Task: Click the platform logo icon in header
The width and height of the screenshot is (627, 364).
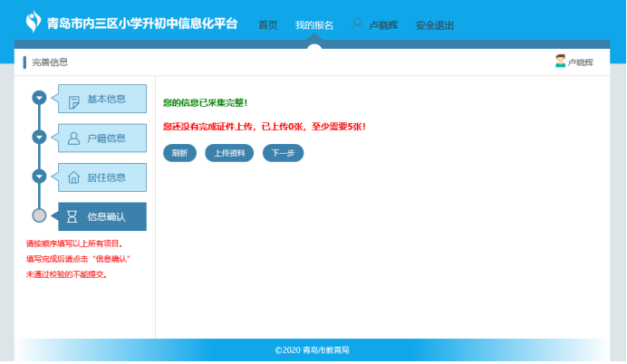Action: 34,21
